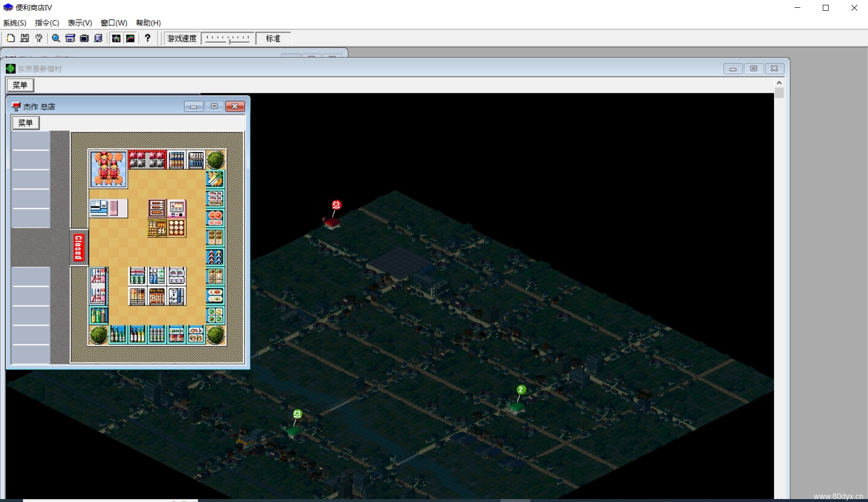Restore the 杰作 总店 window with its middle button
Image resolution: width=868 pixels, height=502 pixels.
pyautogui.click(x=214, y=106)
